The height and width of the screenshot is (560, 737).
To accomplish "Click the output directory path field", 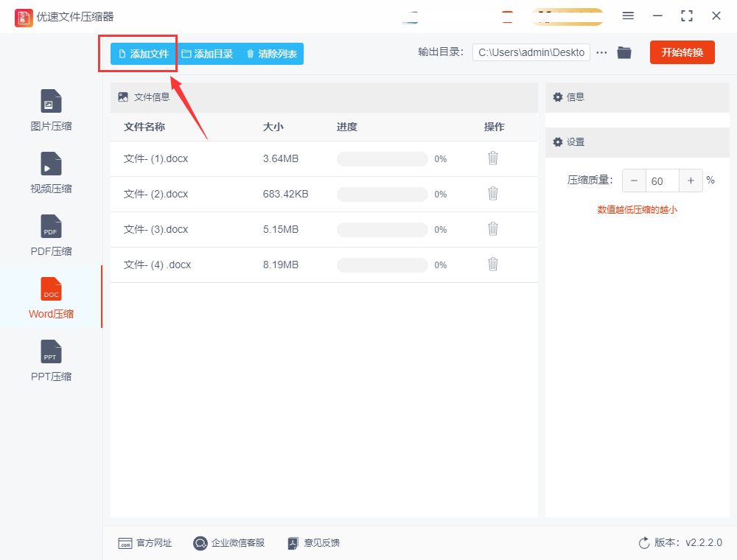I will click(x=531, y=52).
